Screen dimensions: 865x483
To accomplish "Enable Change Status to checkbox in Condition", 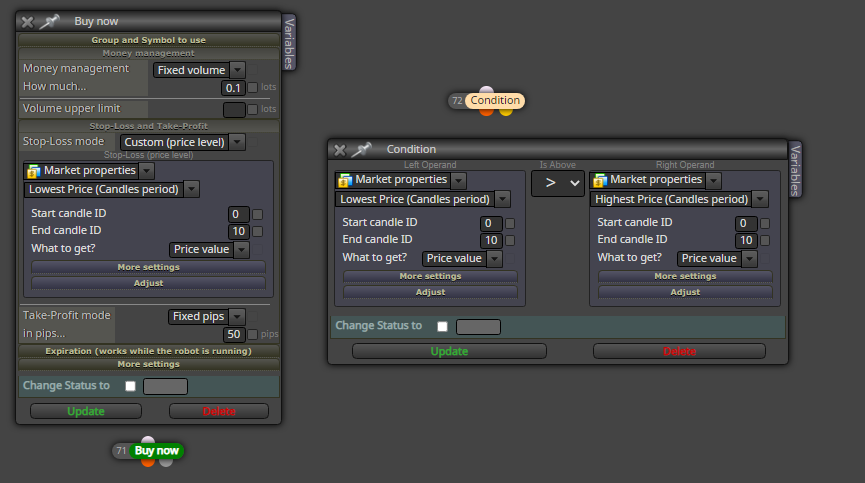I will (442, 326).
